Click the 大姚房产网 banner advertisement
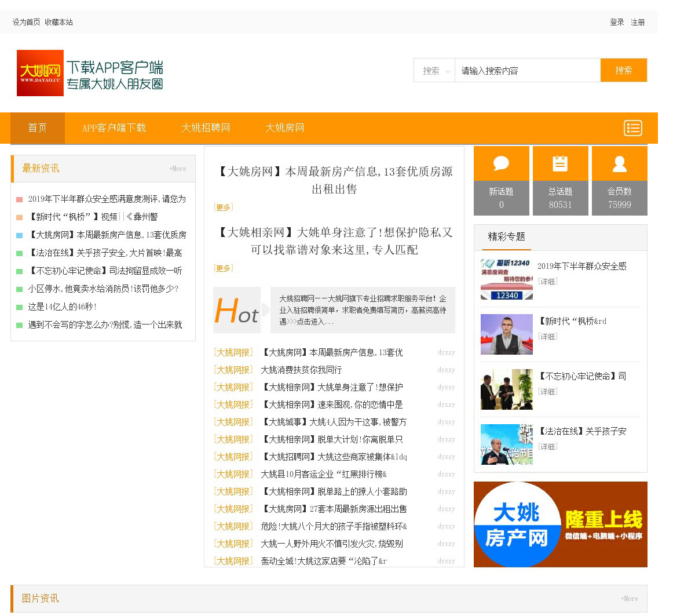The height and width of the screenshot is (616, 695). [x=560, y=524]
